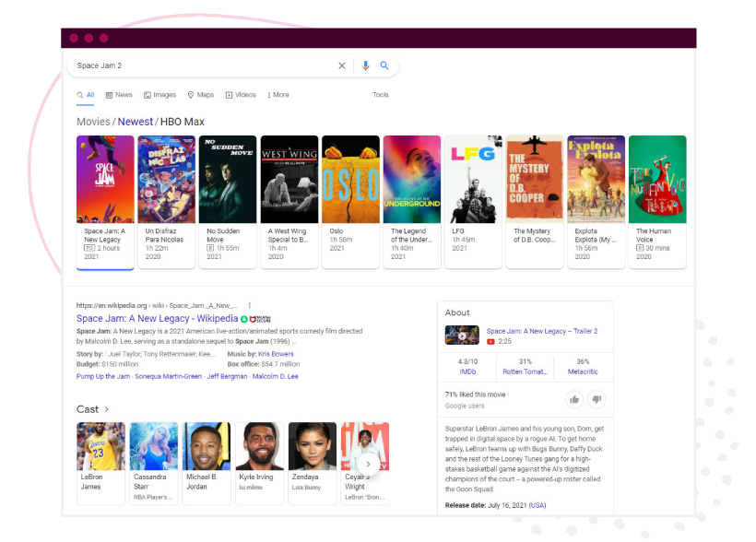
Task: Select the LFG movie card
Action: 473,202
